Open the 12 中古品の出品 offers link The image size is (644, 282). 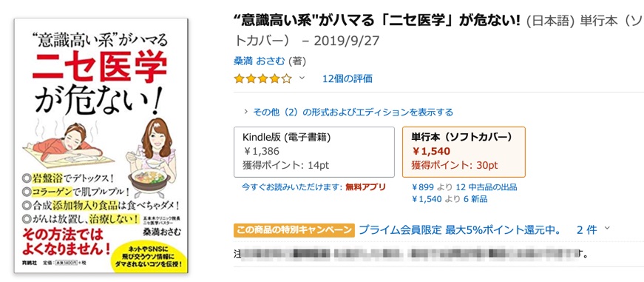click(487, 187)
